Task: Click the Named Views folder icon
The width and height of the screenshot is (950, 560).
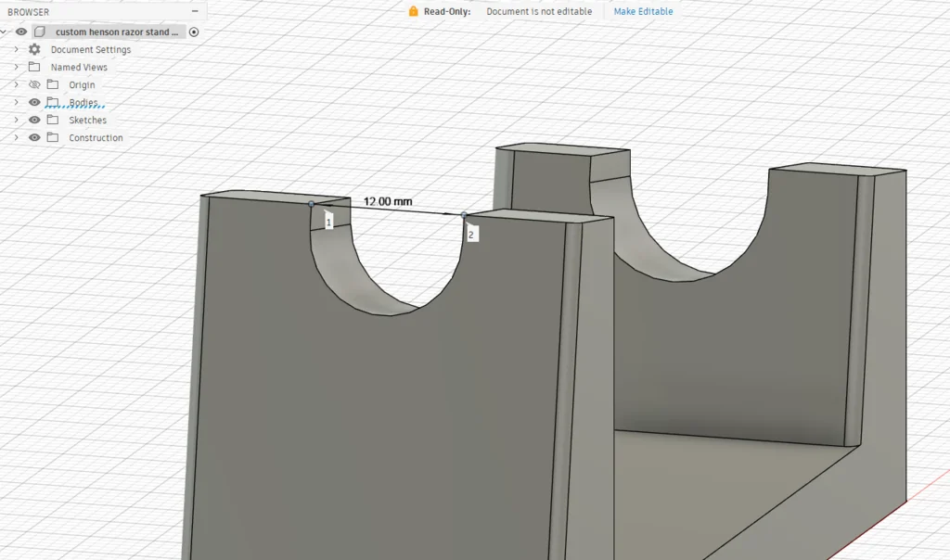Action: point(34,67)
